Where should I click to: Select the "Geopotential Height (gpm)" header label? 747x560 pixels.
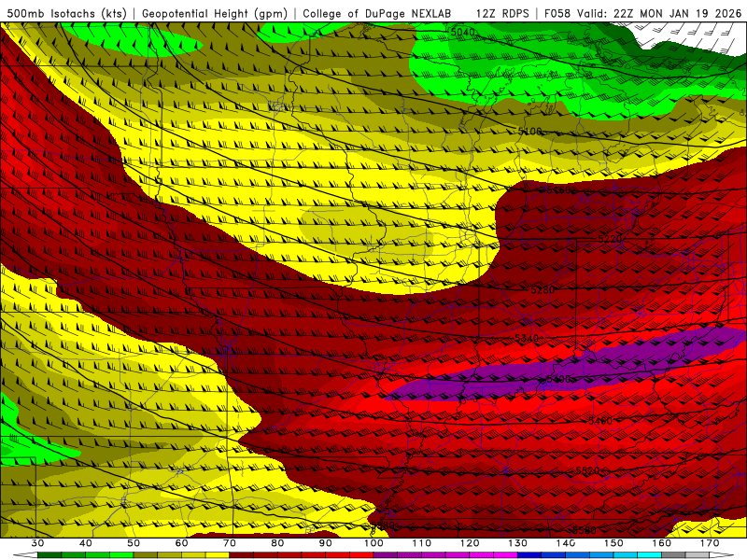click(214, 13)
